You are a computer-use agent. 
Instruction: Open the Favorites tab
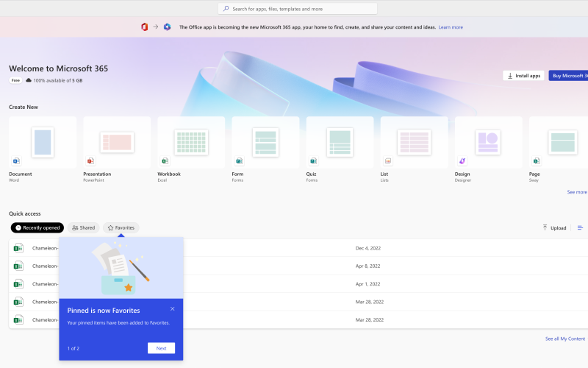pos(121,228)
